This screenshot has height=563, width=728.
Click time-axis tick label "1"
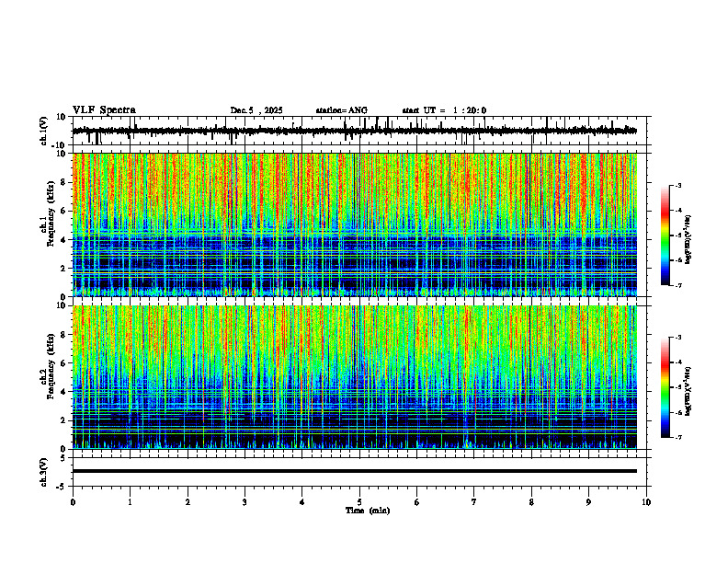point(130,502)
